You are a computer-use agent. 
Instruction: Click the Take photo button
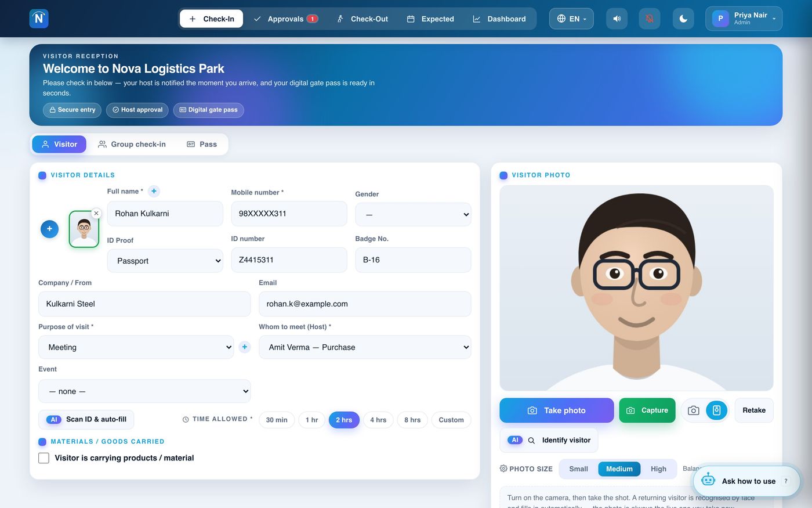click(557, 410)
